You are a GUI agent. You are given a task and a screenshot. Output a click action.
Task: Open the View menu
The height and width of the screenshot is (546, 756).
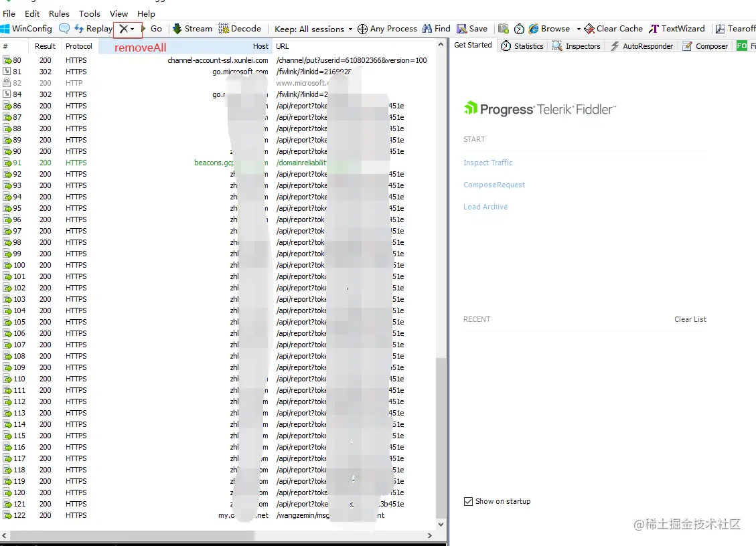pyautogui.click(x=119, y=13)
